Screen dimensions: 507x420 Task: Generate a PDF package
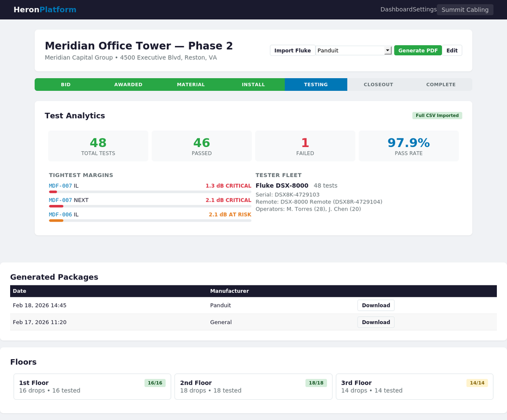pyautogui.click(x=418, y=50)
